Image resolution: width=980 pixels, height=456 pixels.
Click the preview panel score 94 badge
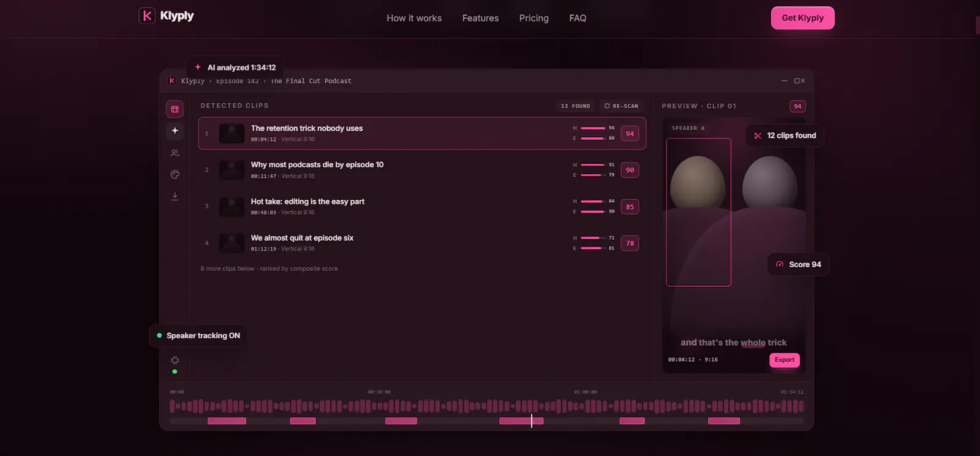pyautogui.click(x=797, y=106)
